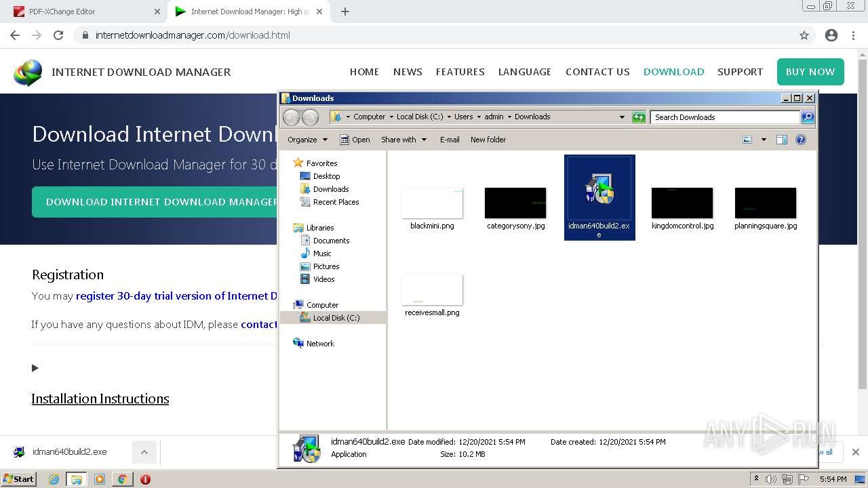The image size is (868, 488).
Task: Expand the collapsed details triangle on webpage
Action: point(35,368)
